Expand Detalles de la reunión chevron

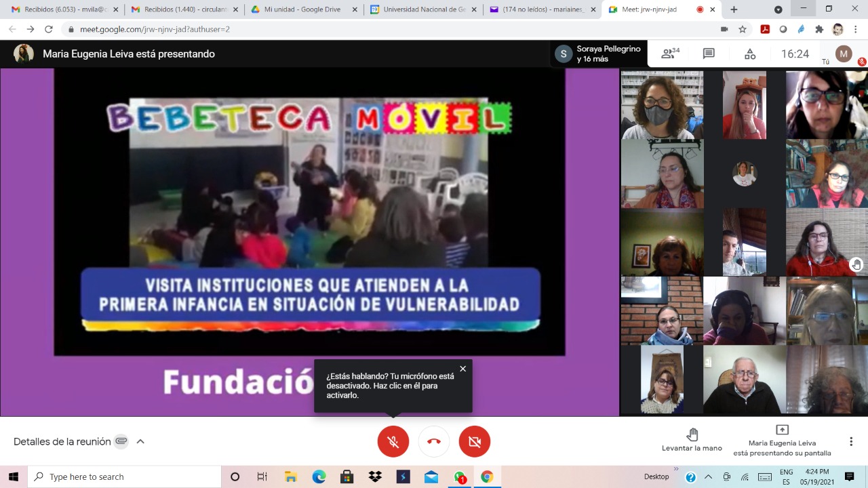[x=140, y=441]
